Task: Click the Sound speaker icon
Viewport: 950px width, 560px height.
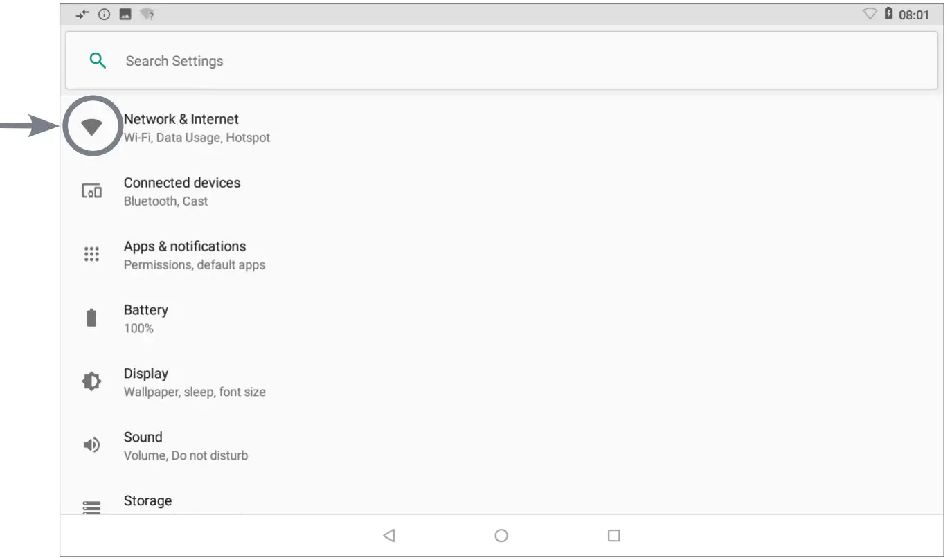Action: tap(92, 445)
